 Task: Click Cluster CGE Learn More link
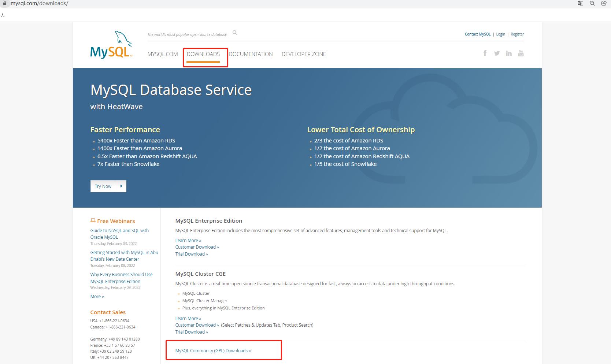tap(188, 319)
